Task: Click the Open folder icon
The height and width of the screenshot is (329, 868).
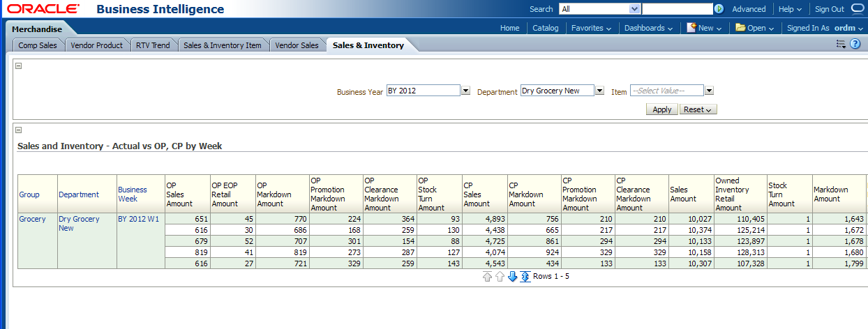Action: 740,28
